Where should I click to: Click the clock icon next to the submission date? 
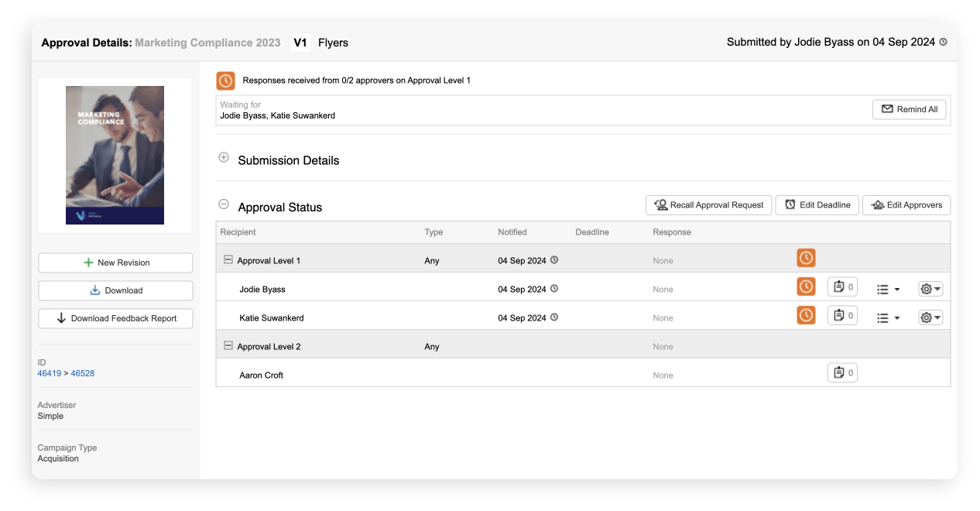pos(943,42)
